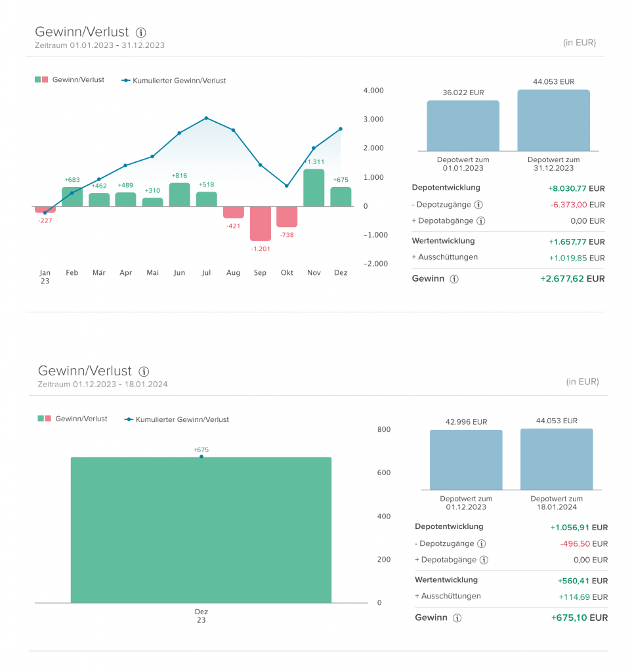This screenshot has height=672, width=632.
Task: Click info icon beside the 01.12.2023–18.01.2024 Gewinn/Verlust title
Action: (x=144, y=371)
